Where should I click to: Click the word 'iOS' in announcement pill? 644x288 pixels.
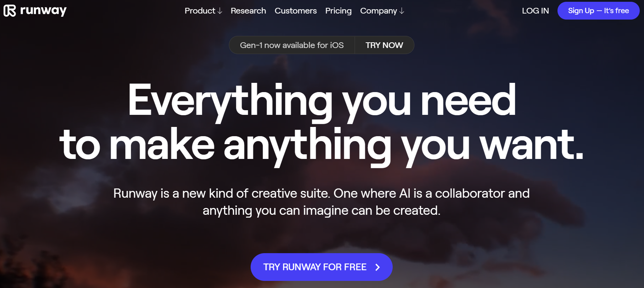337,45
